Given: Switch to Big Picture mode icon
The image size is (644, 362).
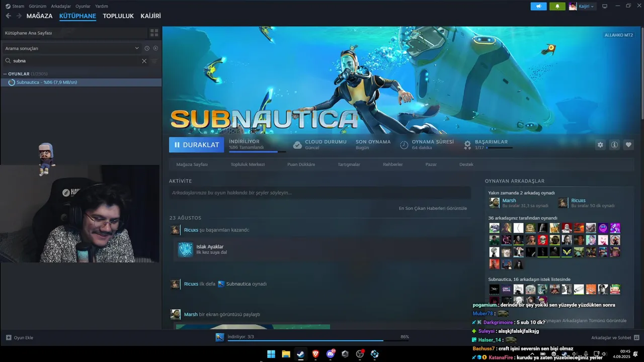Looking at the screenshot, I should coord(605,6).
